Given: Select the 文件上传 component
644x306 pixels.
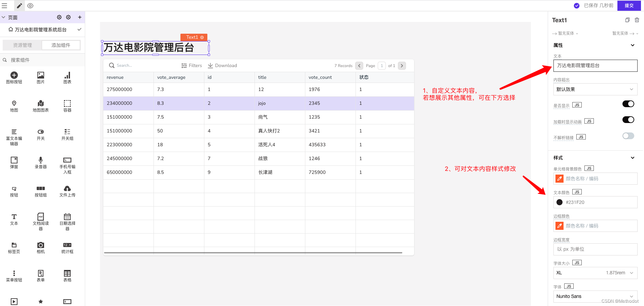Looking at the screenshot, I should 67,191.
